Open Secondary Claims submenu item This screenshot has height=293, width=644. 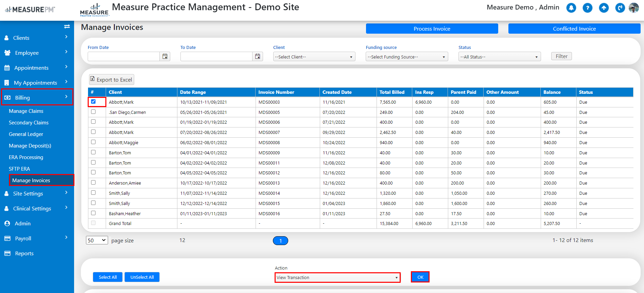29,123
